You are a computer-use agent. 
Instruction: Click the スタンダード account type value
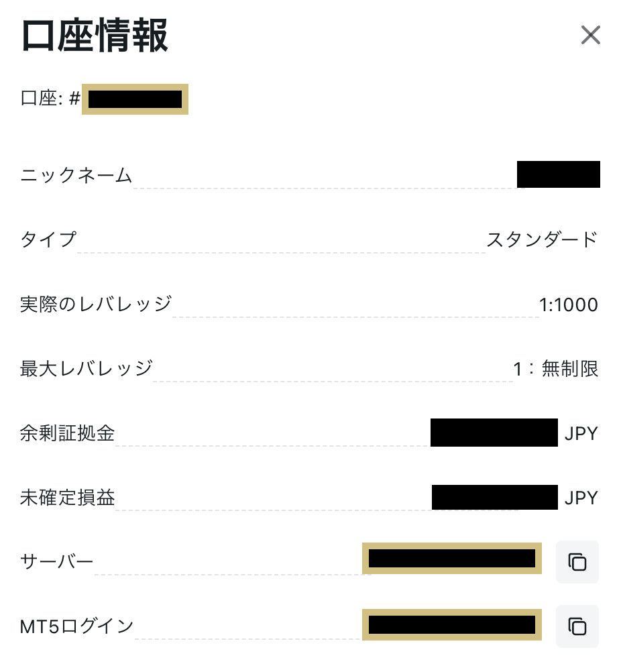pos(542,239)
